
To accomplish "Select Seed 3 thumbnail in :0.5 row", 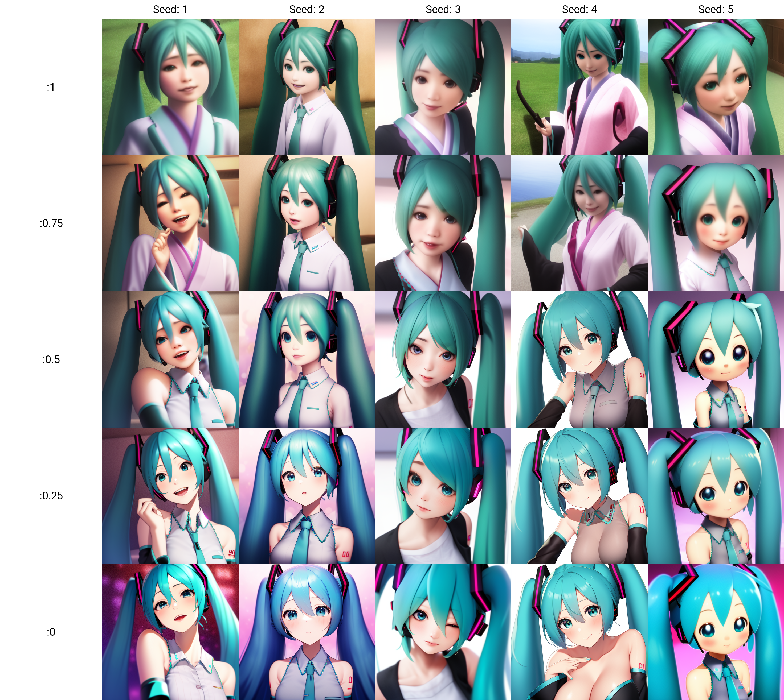I will pos(443,360).
